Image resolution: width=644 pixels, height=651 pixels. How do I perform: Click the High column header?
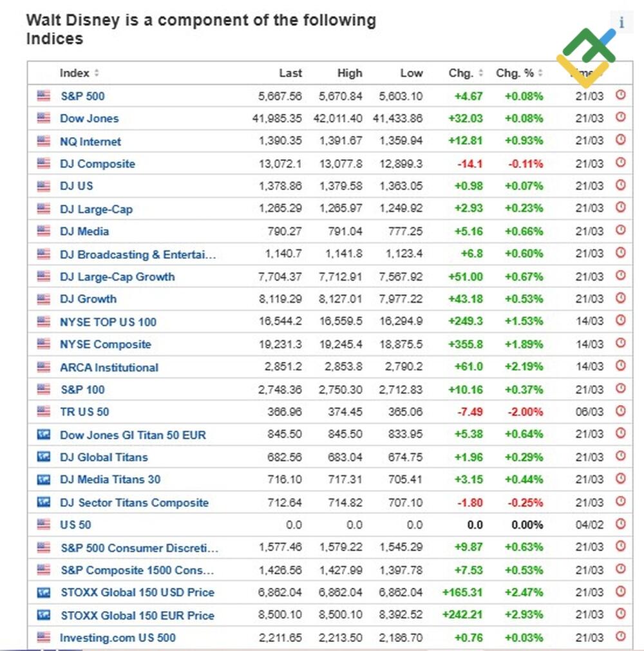pos(350,73)
